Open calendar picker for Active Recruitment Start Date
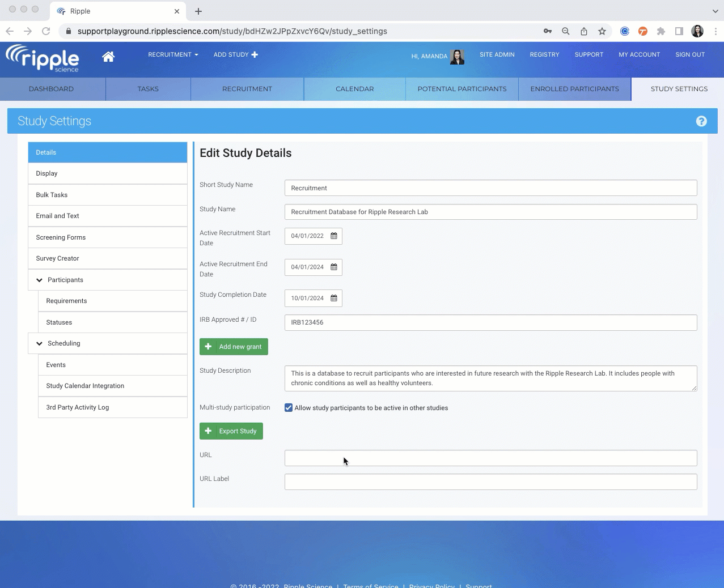The width and height of the screenshot is (724, 588). pos(334,236)
